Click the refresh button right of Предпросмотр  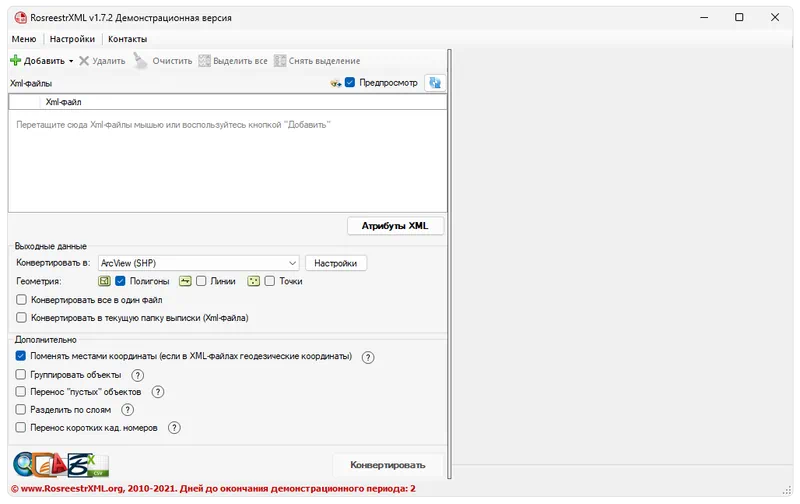(x=435, y=83)
